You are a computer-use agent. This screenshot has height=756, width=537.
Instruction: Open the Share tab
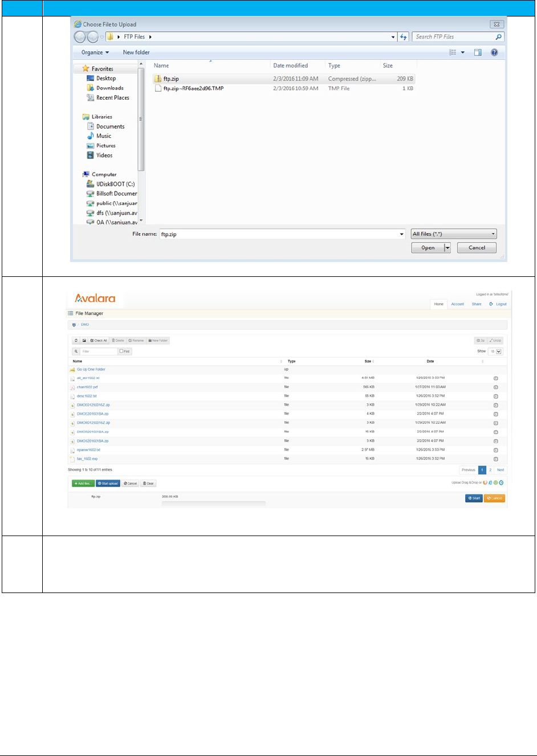(477, 304)
